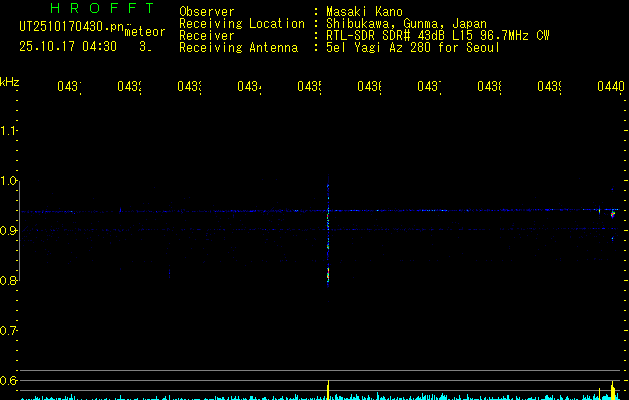Click the 1.1 frequency axis label
The height and width of the screenshot is (400, 629).
[9, 131]
